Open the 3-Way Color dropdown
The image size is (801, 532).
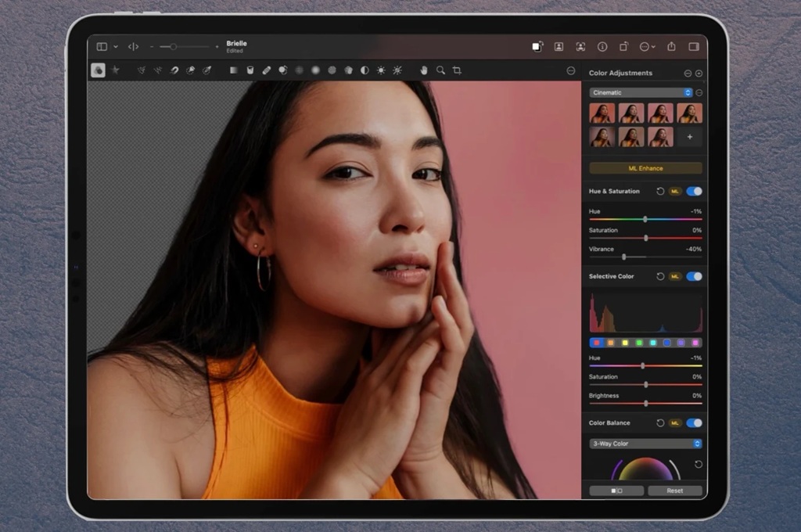coord(645,444)
